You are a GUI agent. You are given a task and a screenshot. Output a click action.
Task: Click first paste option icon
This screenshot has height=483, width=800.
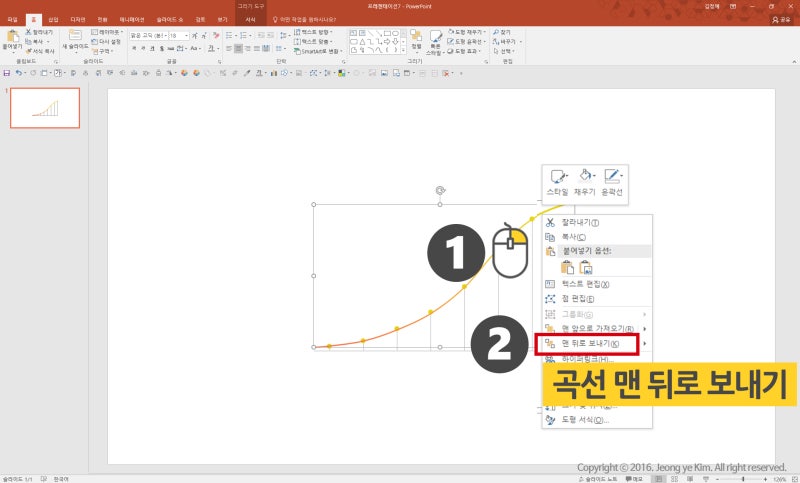(x=568, y=267)
